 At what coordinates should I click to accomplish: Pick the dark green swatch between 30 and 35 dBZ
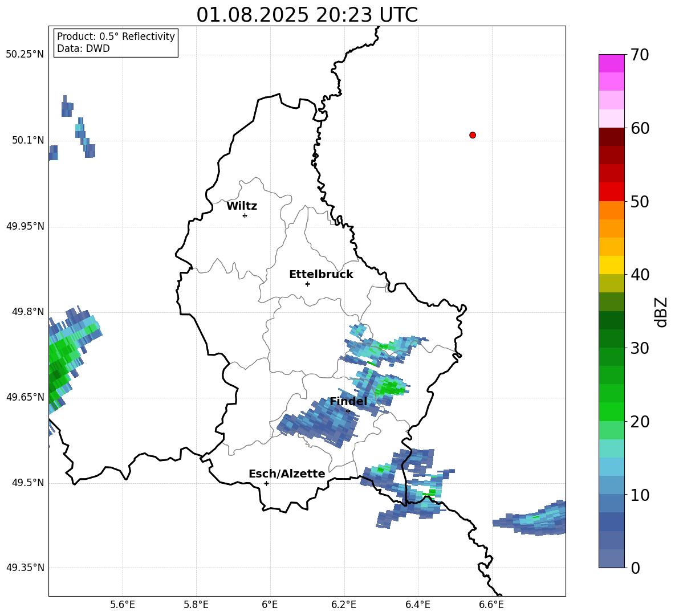(611, 320)
